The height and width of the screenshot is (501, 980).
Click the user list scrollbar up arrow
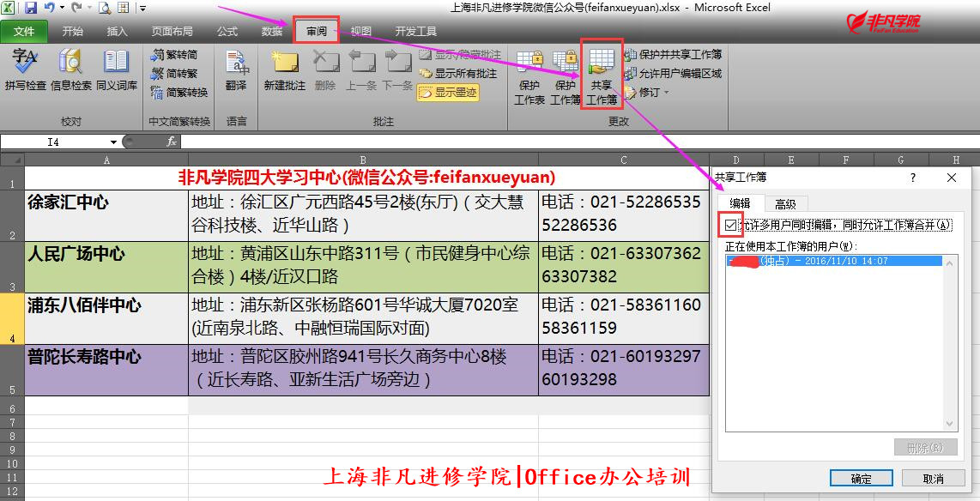coord(950,262)
